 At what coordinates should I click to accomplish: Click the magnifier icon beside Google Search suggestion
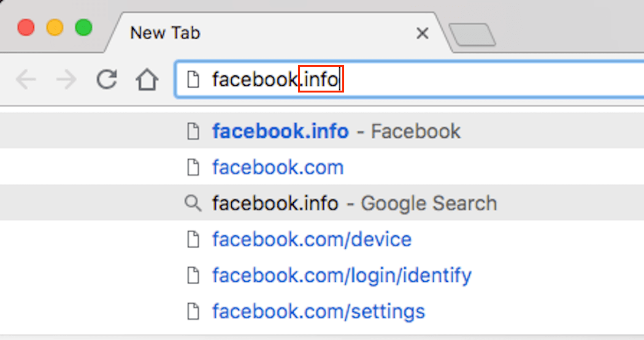click(193, 203)
